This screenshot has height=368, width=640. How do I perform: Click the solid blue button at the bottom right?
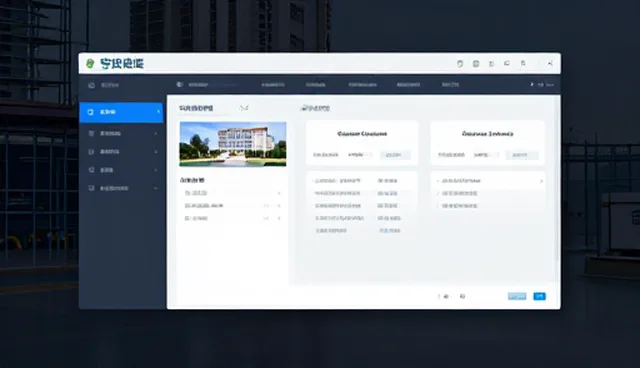539,296
